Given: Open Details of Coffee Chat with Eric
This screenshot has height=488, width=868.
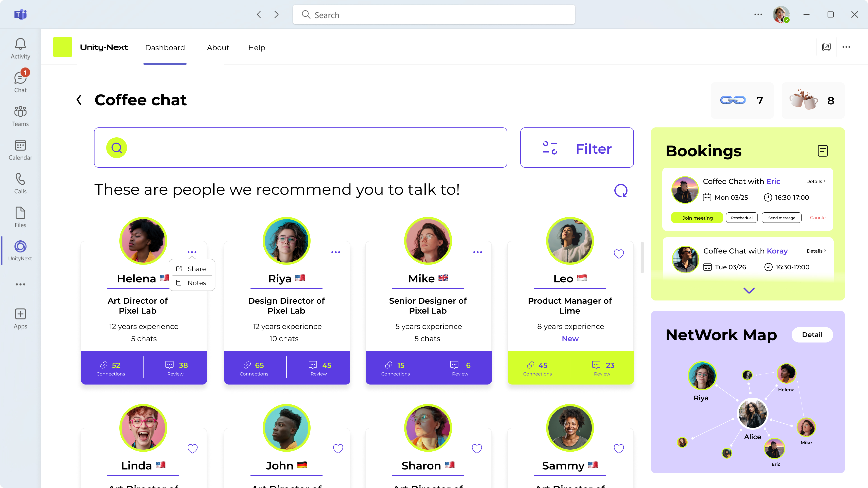Looking at the screenshot, I should (815, 181).
